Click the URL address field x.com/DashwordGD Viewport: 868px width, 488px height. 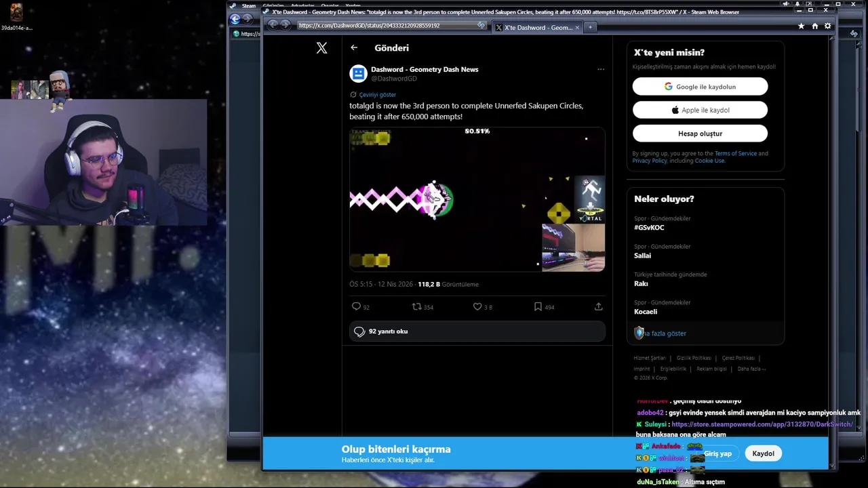387,25
